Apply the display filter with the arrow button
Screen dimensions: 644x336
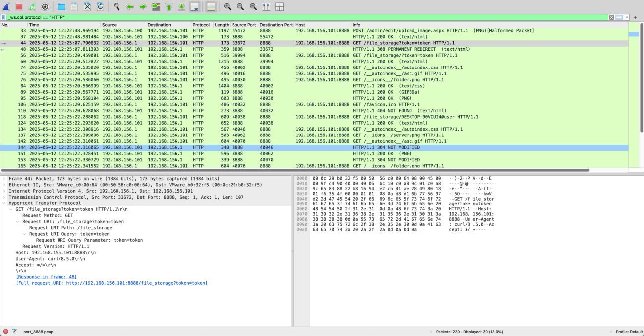point(619,17)
